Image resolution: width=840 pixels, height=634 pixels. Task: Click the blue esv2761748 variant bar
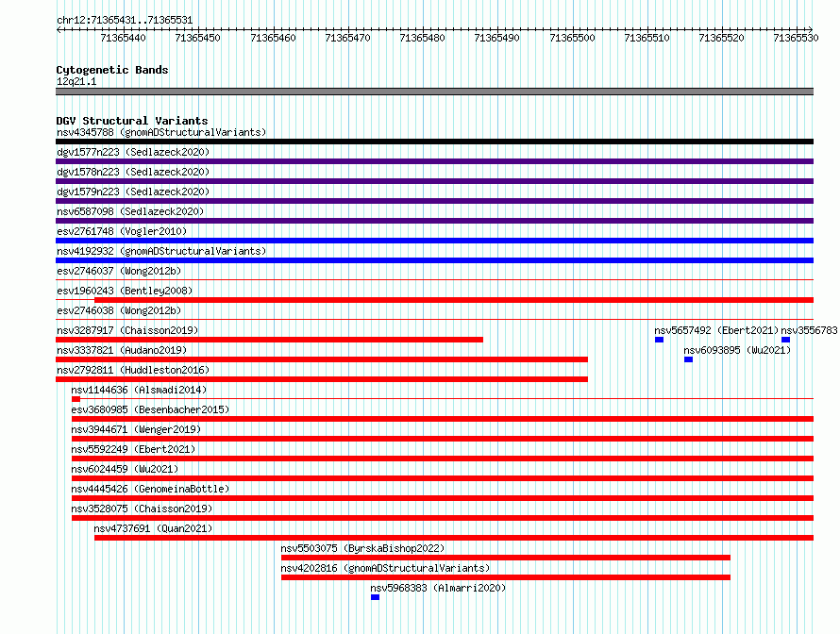click(x=434, y=241)
